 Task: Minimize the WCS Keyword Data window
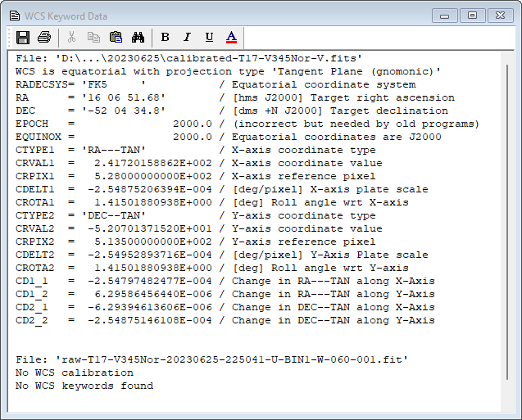pos(446,15)
